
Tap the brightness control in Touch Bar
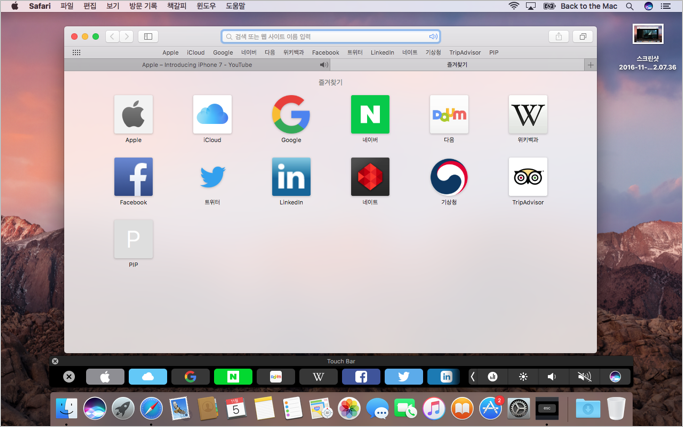pyautogui.click(x=523, y=376)
